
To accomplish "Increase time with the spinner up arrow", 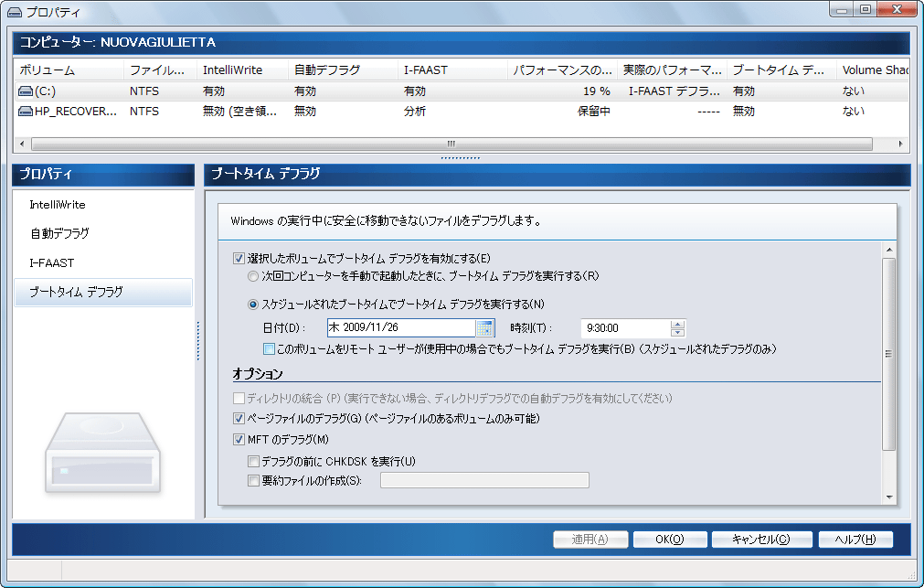I will click(x=677, y=324).
